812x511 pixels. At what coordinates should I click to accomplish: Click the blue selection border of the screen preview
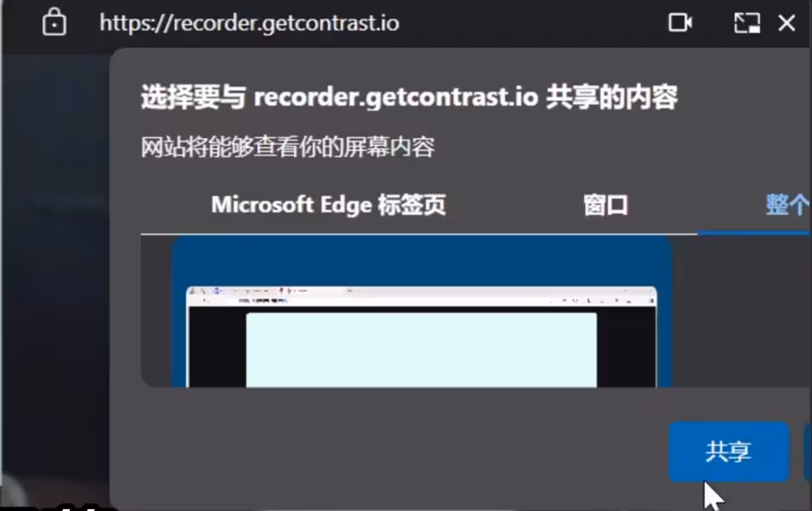[x=422, y=260]
